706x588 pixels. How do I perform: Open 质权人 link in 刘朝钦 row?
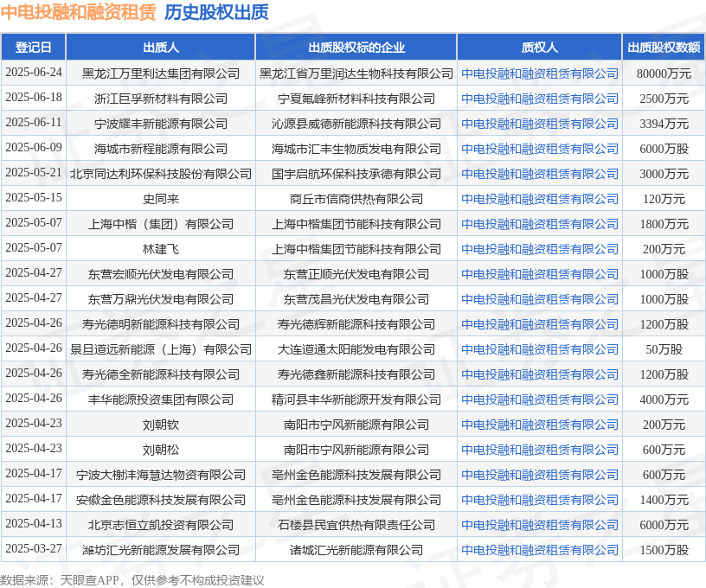point(539,425)
